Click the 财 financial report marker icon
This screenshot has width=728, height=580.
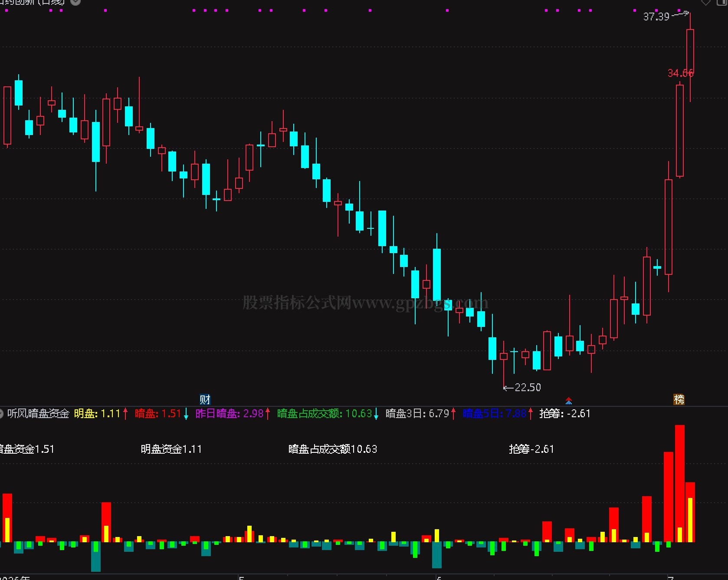205,399
